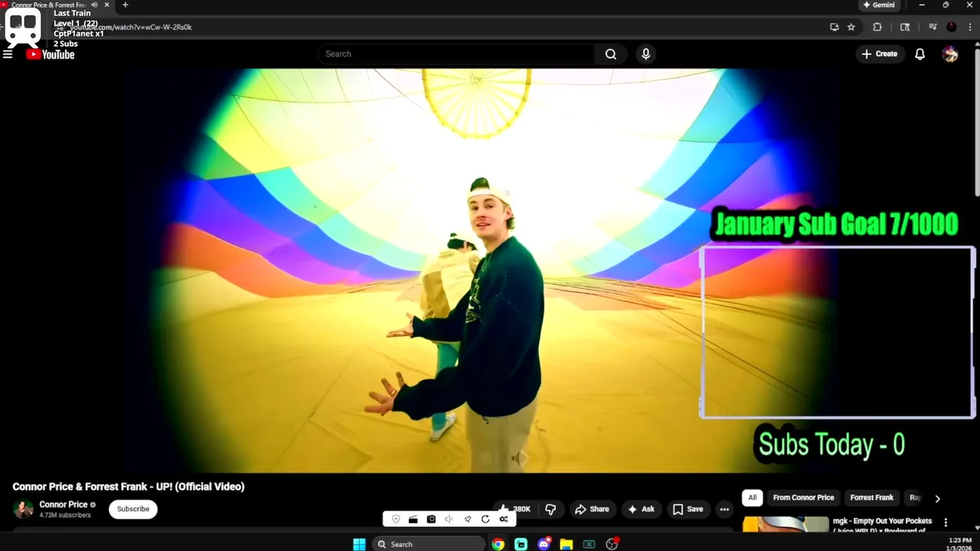Open media controls icon in Chrome toolbar

[x=933, y=27]
